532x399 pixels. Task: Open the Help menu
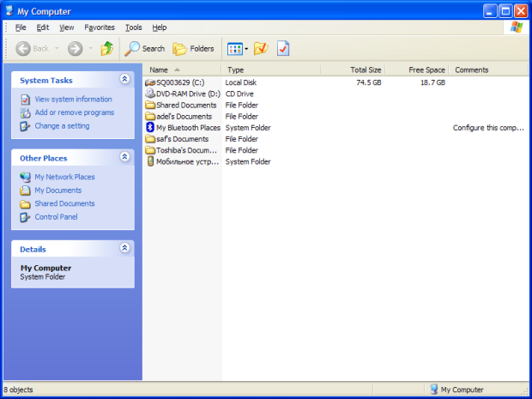(x=159, y=27)
